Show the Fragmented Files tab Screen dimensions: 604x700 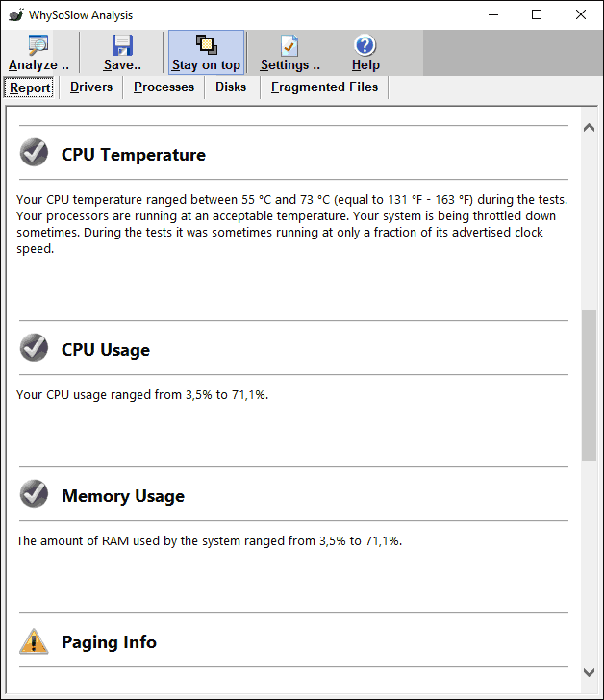tap(324, 87)
